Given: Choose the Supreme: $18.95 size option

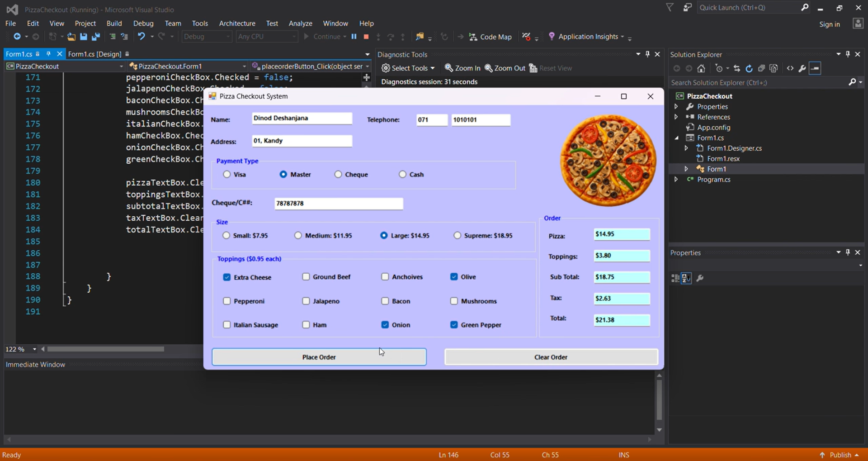Looking at the screenshot, I should [458, 236].
